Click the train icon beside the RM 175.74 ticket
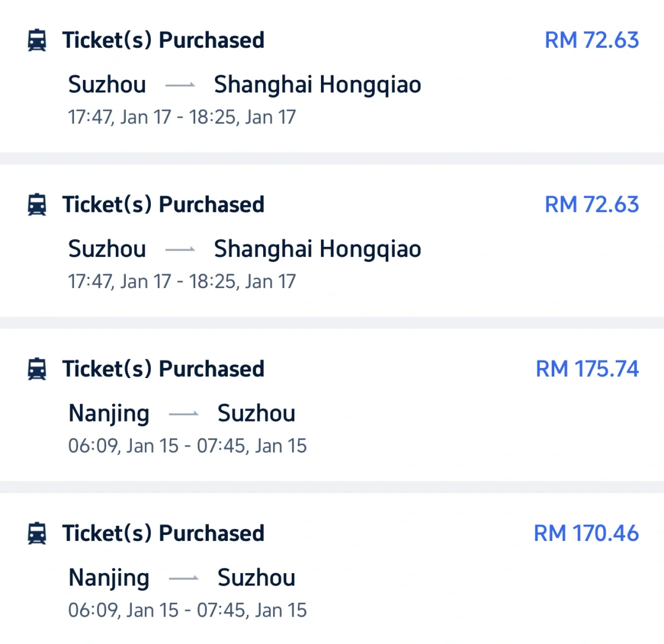The image size is (664, 644). point(37,369)
